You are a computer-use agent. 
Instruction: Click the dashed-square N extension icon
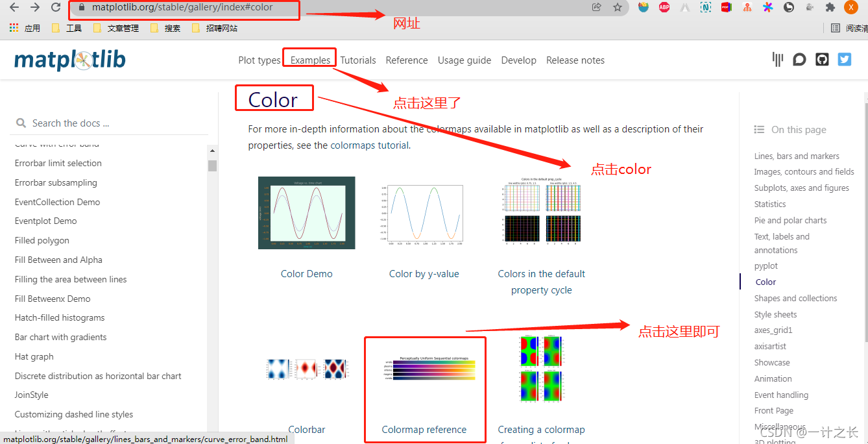706,8
